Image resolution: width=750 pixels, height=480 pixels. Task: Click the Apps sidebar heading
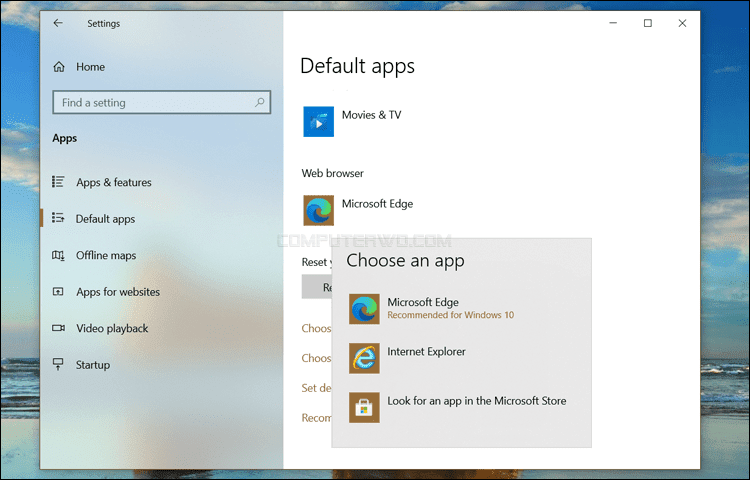click(x=65, y=138)
